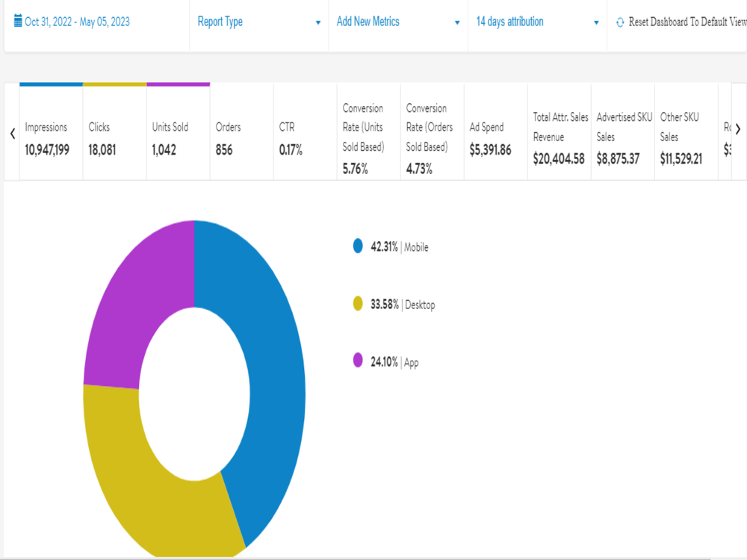
Task: Click Reset Dashboard To Default View
Action: [x=687, y=22]
